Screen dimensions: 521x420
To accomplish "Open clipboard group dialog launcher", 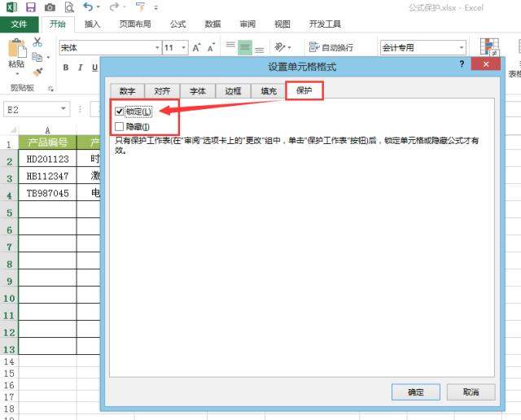I will tap(50, 89).
